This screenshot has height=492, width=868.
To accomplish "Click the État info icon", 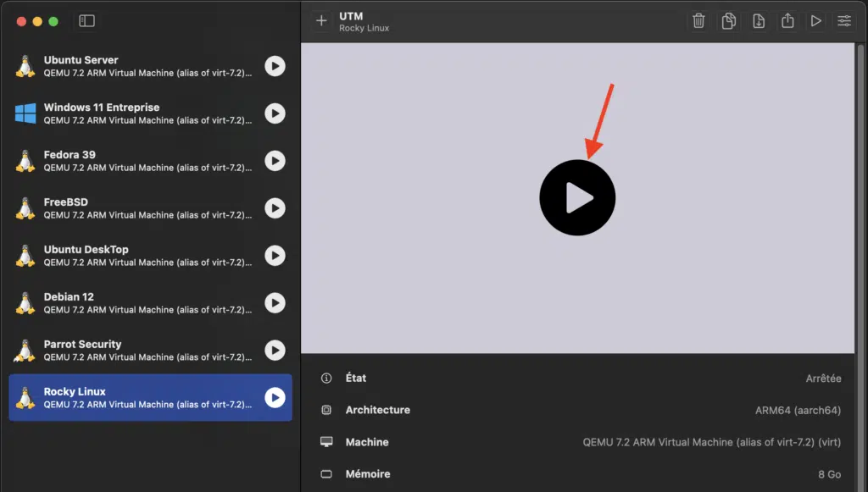I will pyautogui.click(x=326, y=379).
